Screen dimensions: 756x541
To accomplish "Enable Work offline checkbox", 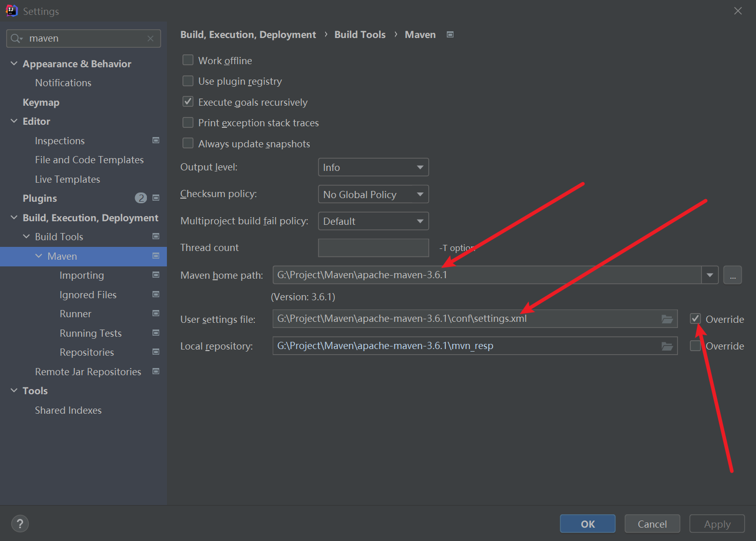I will [x=188, y=60].
